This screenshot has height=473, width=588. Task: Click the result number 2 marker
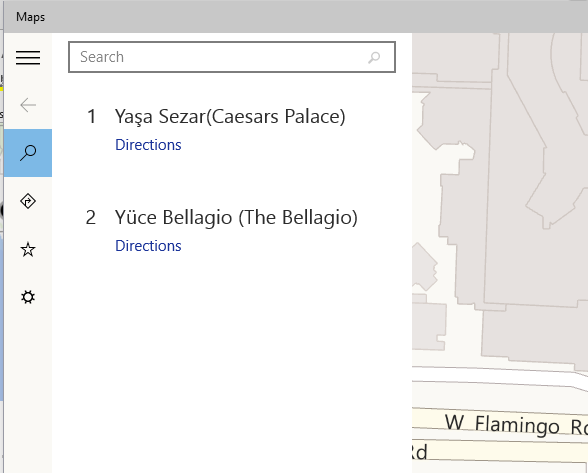pyautogui.click(x=91, y=218)
